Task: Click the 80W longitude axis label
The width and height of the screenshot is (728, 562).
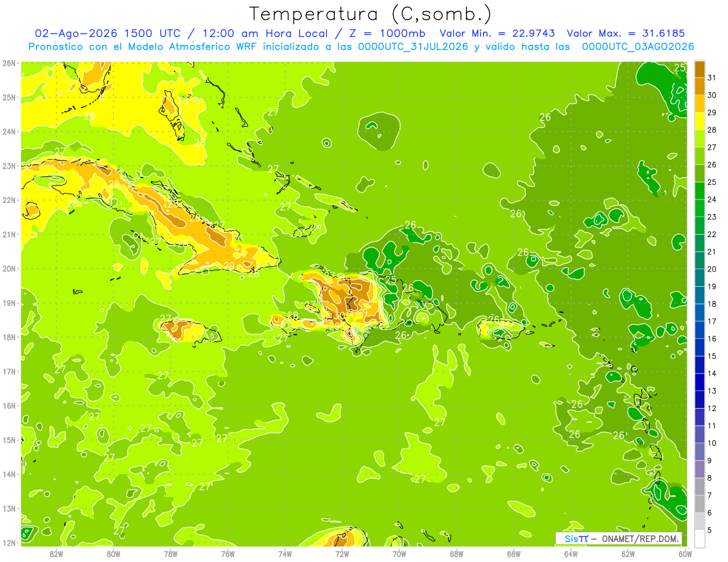Action: point(113,554)
